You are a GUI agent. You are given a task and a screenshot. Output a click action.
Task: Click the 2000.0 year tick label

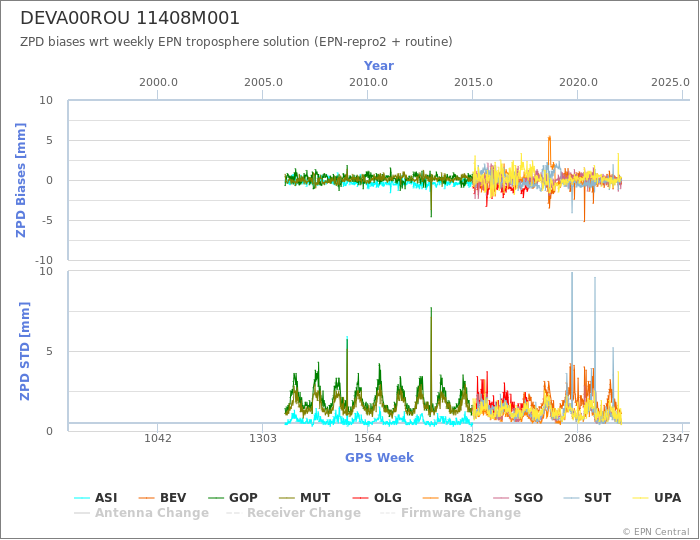158,83
